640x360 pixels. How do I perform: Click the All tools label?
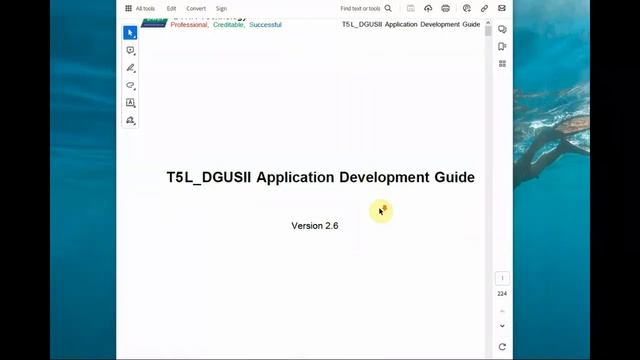click(x=145, y=9)
